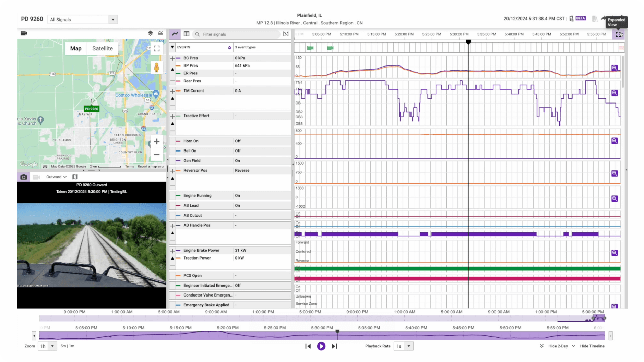Image resolution: width=644 pixels, height=362 pixels.
Task: Switch to table view of signals
Action: pyautogui.click(x=187, y=34)
